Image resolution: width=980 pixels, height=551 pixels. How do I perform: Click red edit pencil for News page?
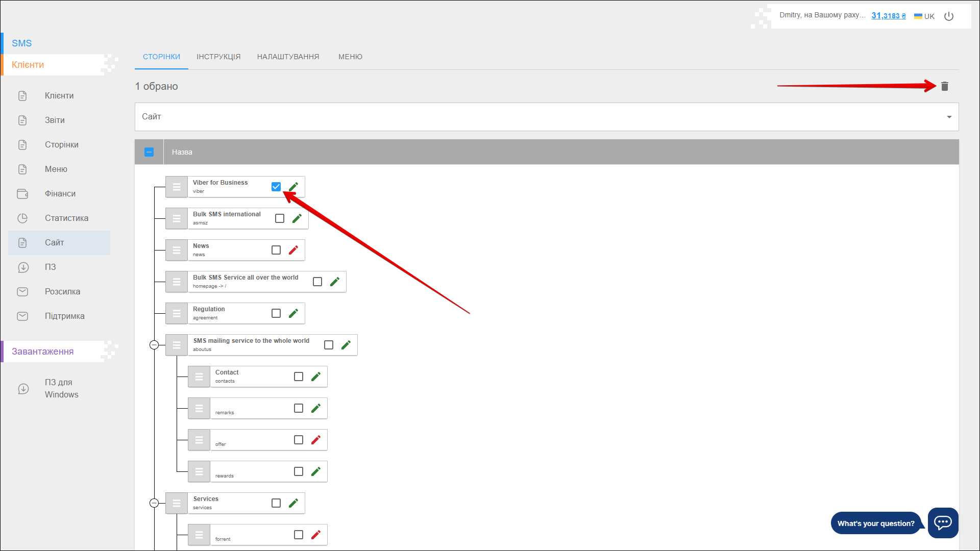point(293,250)
